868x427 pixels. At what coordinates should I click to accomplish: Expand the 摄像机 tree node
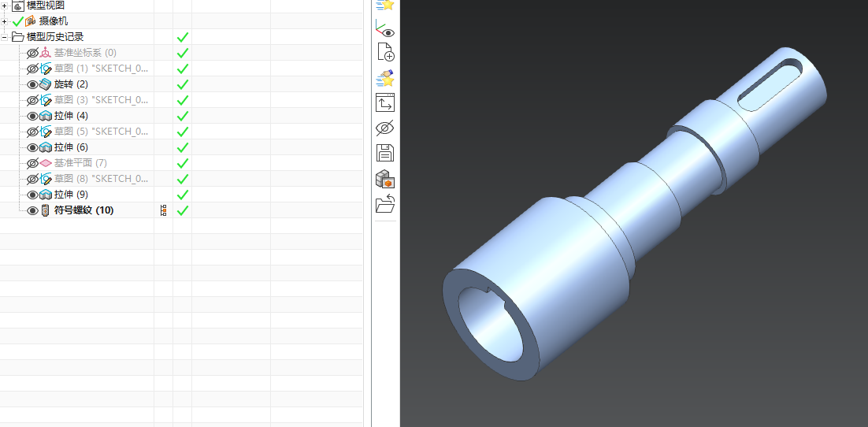[5, 21]
